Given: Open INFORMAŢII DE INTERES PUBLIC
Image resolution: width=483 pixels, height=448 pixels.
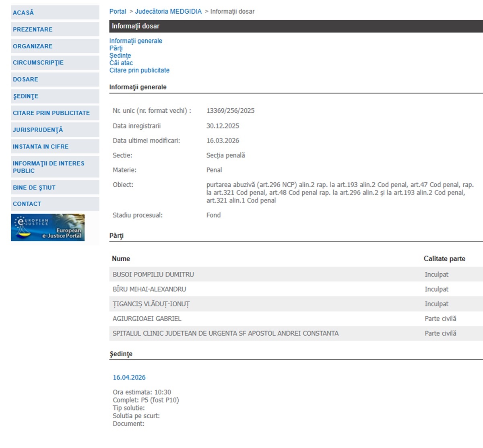Looking at the screenshot, I should (x=48, y=167).
